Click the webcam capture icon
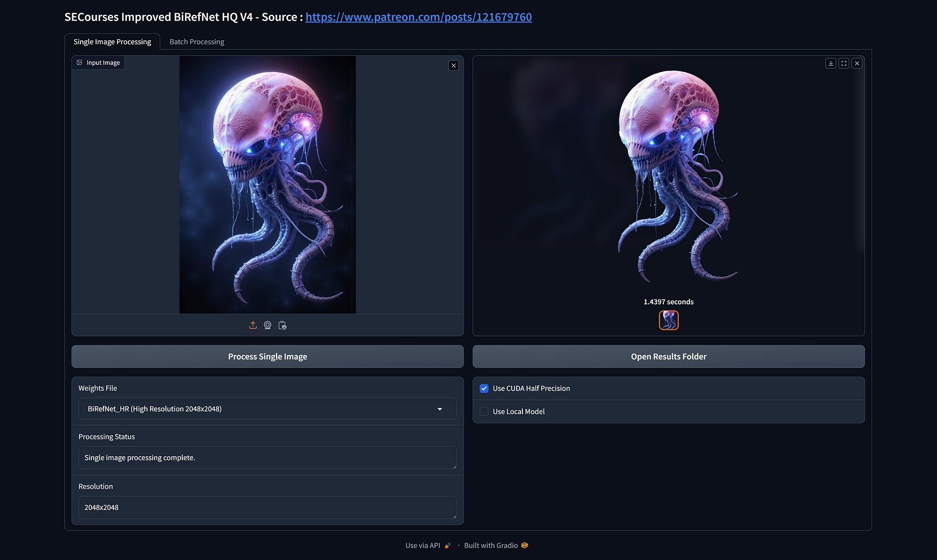Image resolution: width=937 pixels, height=560 pixels. click(x=267, y=325)
